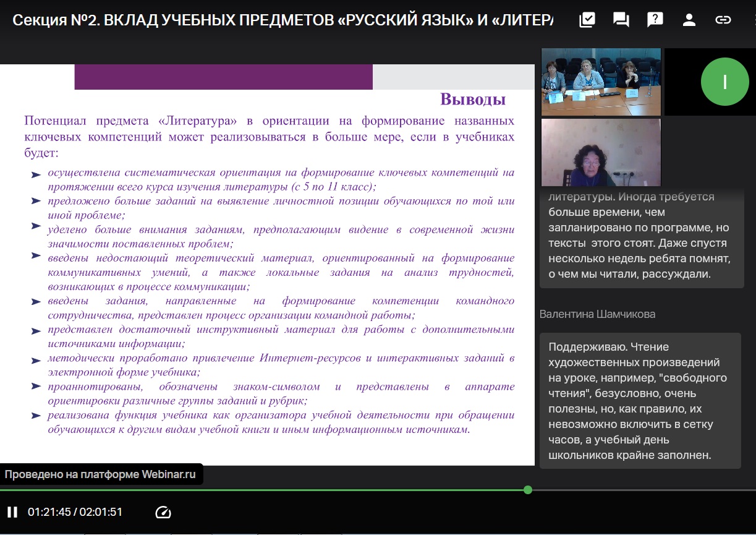756x535 pixels.
Task: Click the "Секция №2" webinar title
Action: pos(282,20)
